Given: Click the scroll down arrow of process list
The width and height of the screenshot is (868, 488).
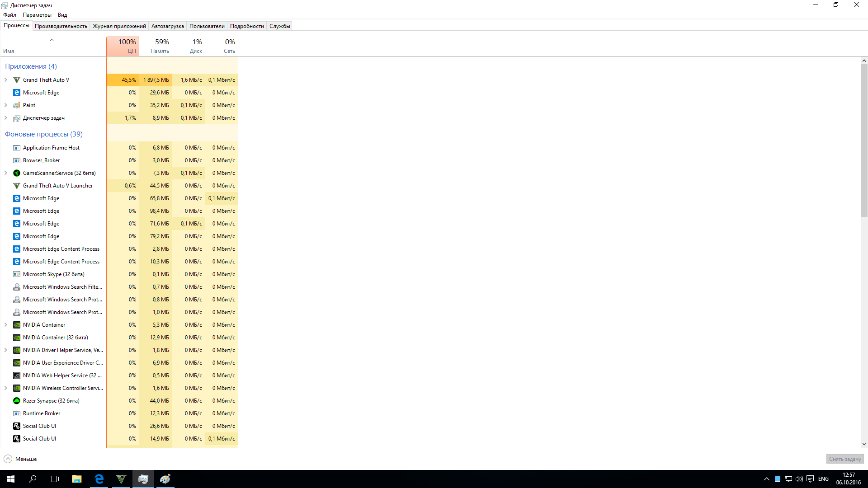Looking at the screenshot, I should (x=864, y=444).
